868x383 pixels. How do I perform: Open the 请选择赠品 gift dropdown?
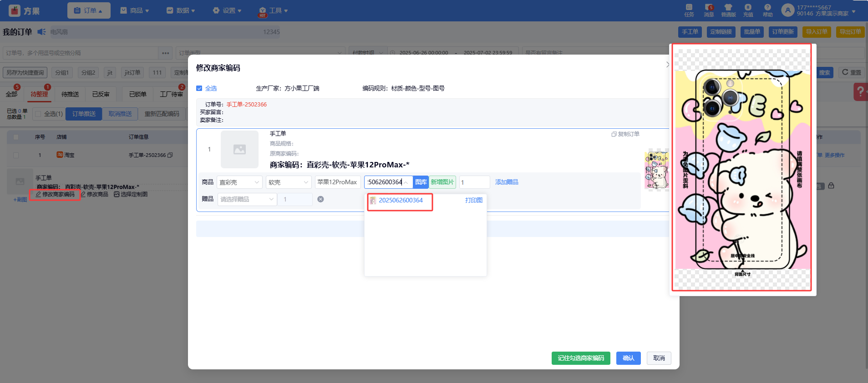pos(247,199)
